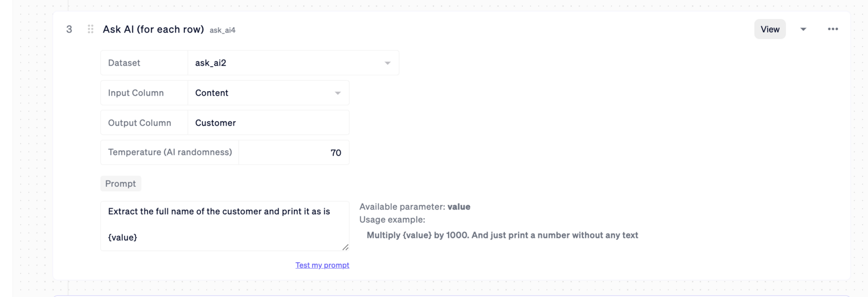Screen dimensions: 868x297
Task: Click the Temperature (AI randomness) label
Action: click(x=170, y=152)
